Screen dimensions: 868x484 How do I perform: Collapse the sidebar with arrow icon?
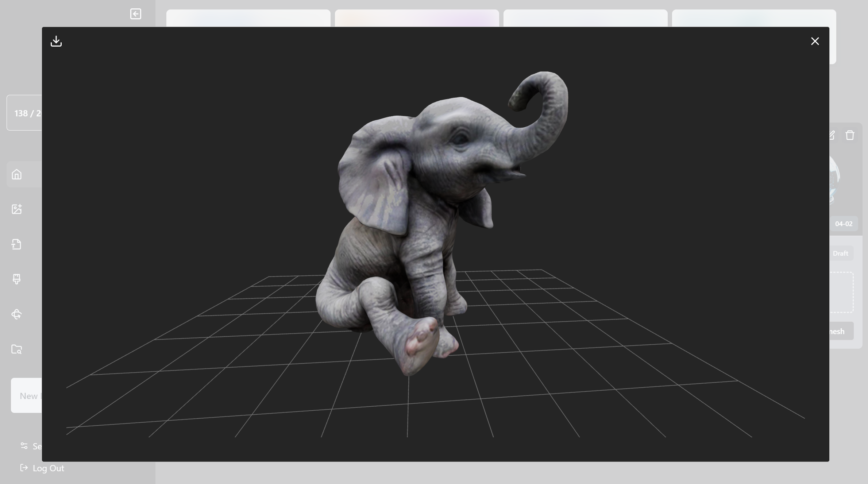click(x=136, y=14)
